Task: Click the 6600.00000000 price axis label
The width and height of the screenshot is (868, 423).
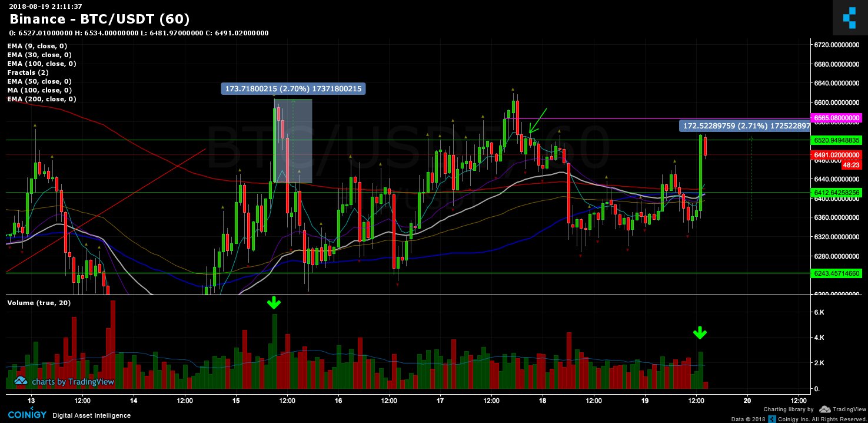Action: click(x=837, y=103)
